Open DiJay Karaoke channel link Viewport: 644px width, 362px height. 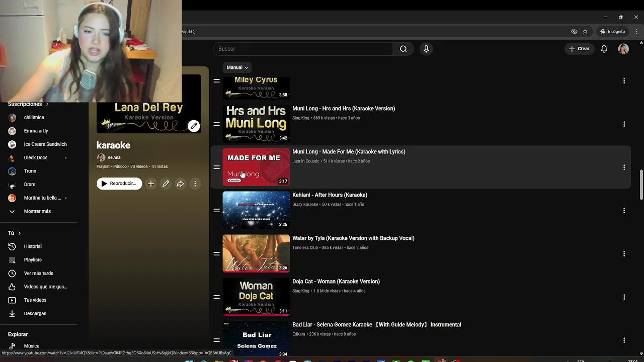pos(305,205)
